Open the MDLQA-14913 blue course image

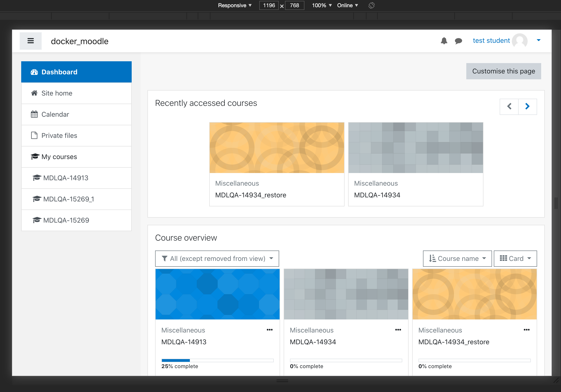click(217, 294)
